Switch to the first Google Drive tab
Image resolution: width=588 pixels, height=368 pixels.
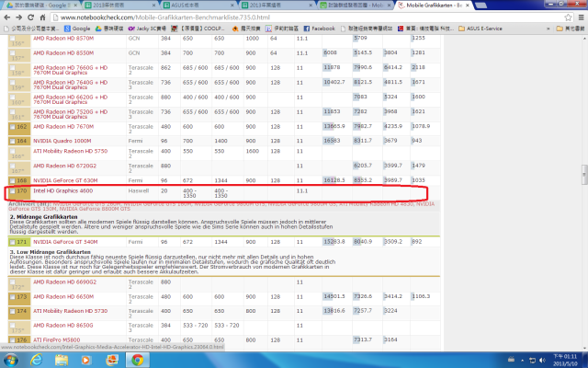click(x=41, y=6)
